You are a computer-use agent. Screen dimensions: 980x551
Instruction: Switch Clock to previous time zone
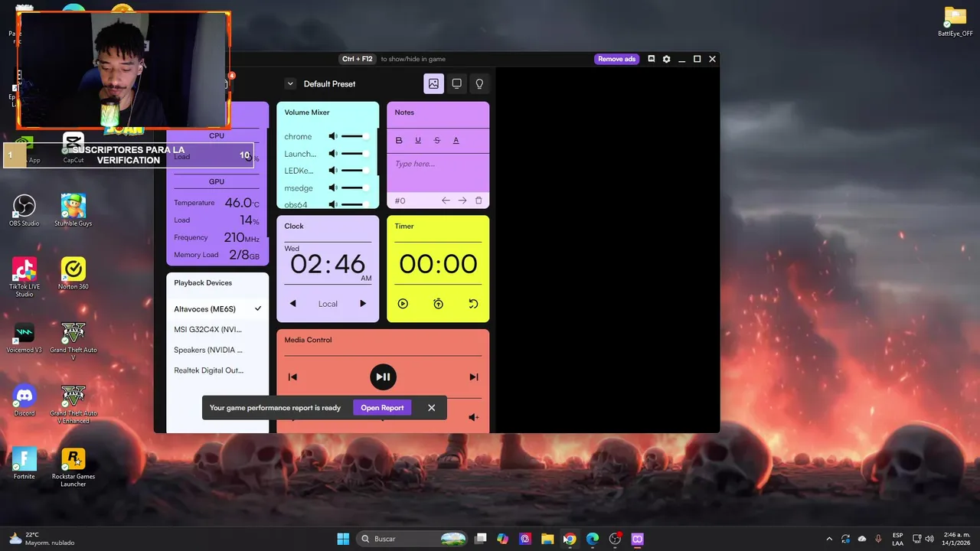(292, 304)
